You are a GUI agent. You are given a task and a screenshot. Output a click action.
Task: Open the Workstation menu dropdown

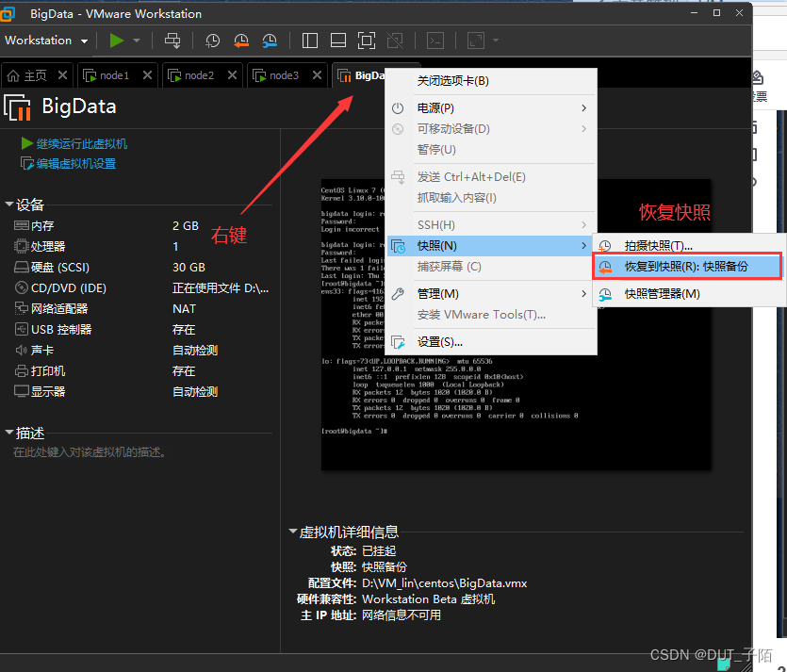click(46, 41)
